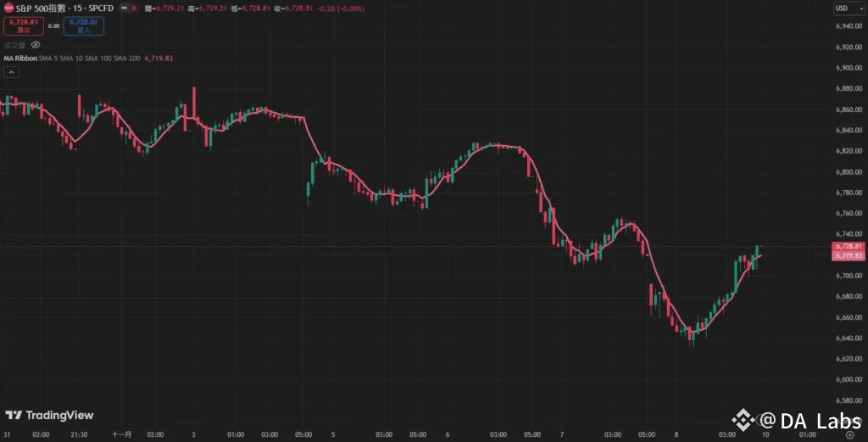Click the blue buy price button
868x442 pixels.
[84, 26]
